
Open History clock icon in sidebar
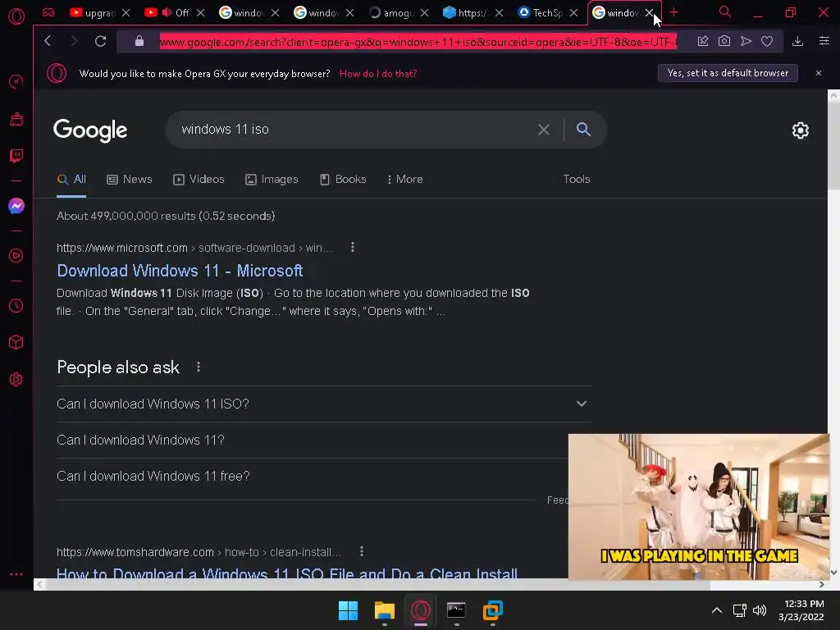[16, 305]
